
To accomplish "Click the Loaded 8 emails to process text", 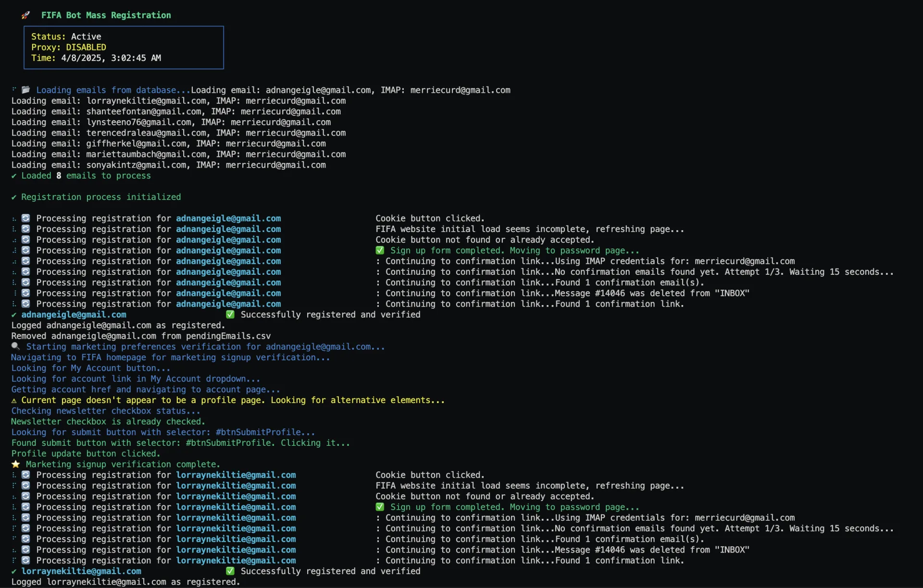I will (x=86, y=176).
